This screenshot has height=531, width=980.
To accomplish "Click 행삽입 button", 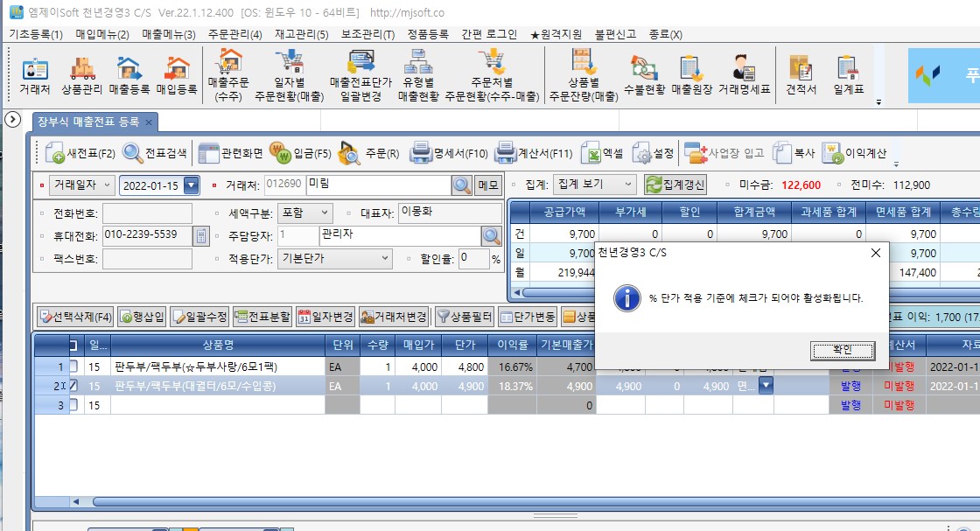I will [x=143, y=317].
